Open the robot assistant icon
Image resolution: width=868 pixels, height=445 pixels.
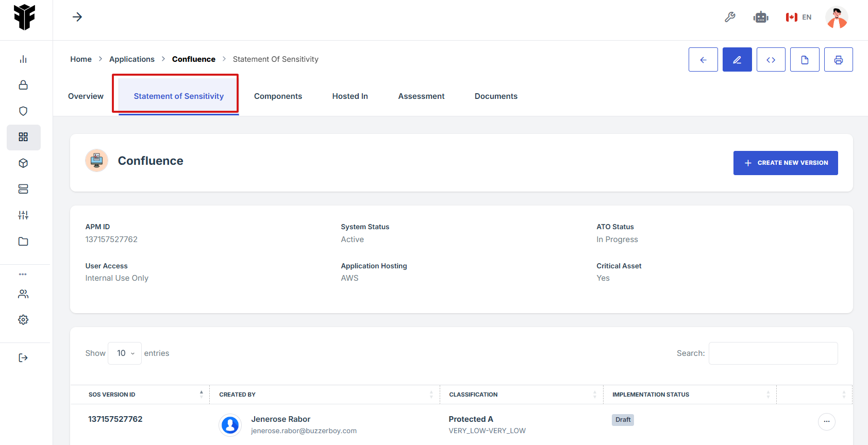coord(760,17)
